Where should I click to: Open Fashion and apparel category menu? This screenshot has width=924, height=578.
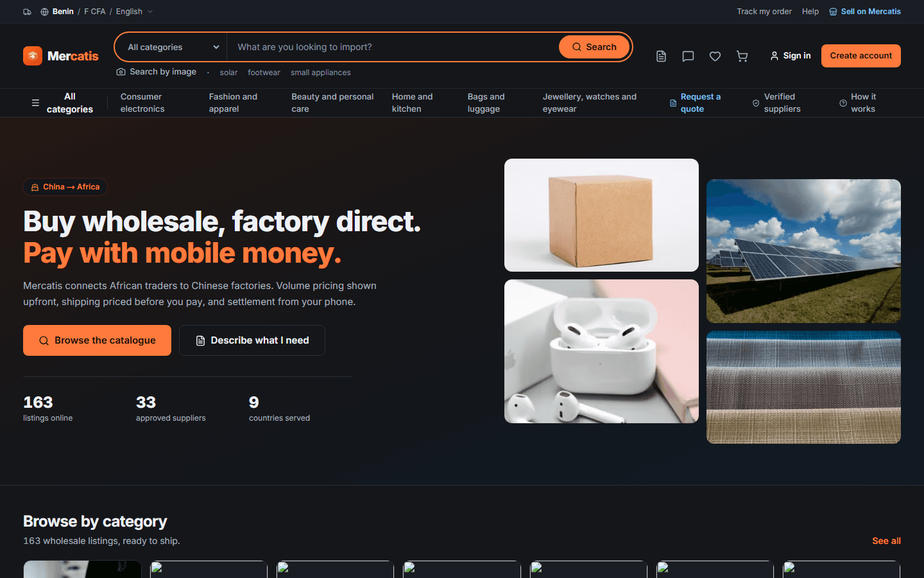click(233, 103)
